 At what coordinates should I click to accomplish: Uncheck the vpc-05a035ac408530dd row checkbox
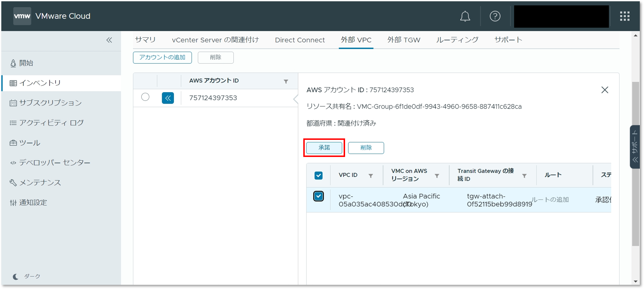pos(318,196)
